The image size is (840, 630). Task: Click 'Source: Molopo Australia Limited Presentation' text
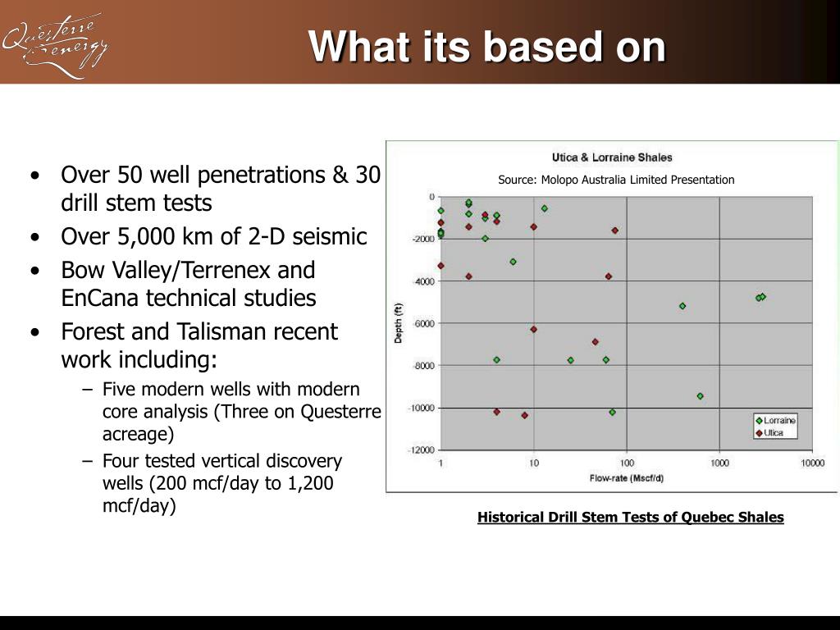pyautogui.click(x=616, y=180)
